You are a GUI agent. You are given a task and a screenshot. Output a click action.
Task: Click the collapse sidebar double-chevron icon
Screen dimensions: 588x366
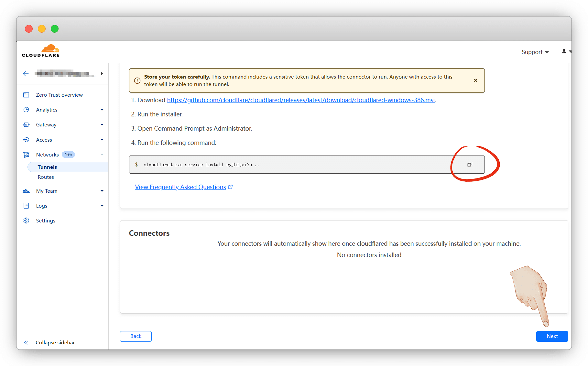[26, 342]
